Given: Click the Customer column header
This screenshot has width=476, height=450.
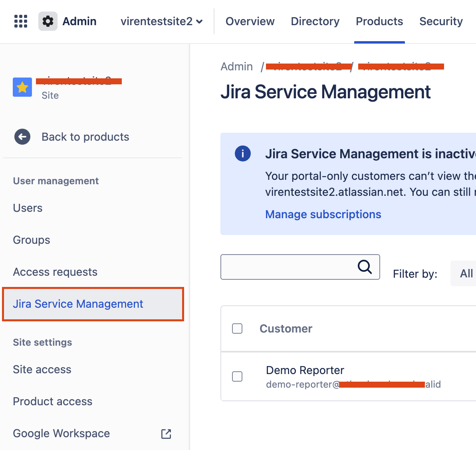Looking at the screenshot, I should [286, 329].
